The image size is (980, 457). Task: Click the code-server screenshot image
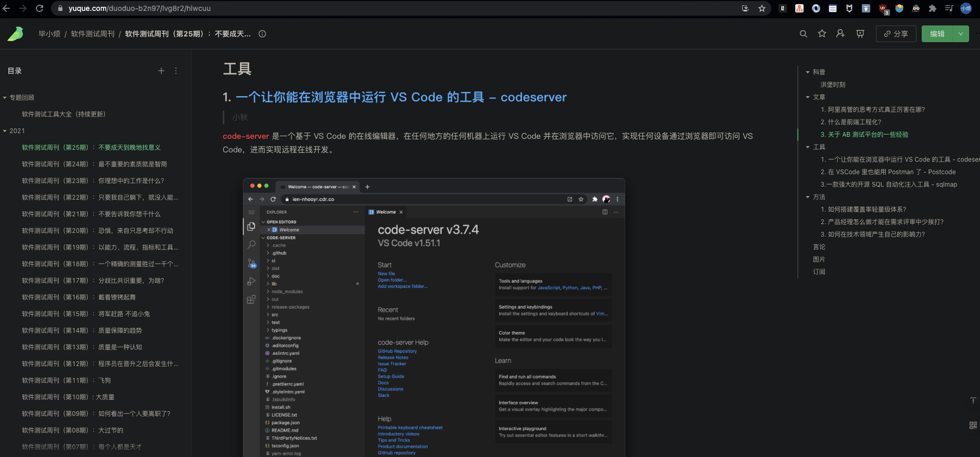[x=434, y=318]
